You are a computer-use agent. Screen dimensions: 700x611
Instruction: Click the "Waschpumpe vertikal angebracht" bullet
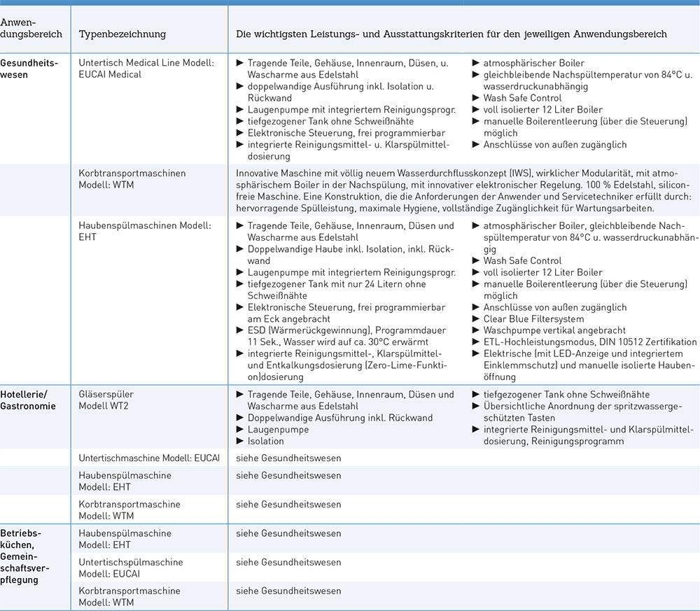(x=554, y=330)
